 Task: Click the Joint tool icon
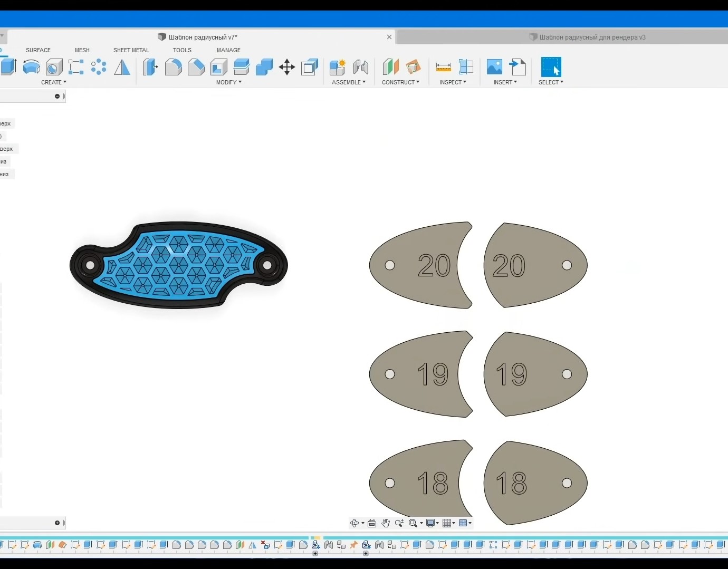(x=361, y=67)
